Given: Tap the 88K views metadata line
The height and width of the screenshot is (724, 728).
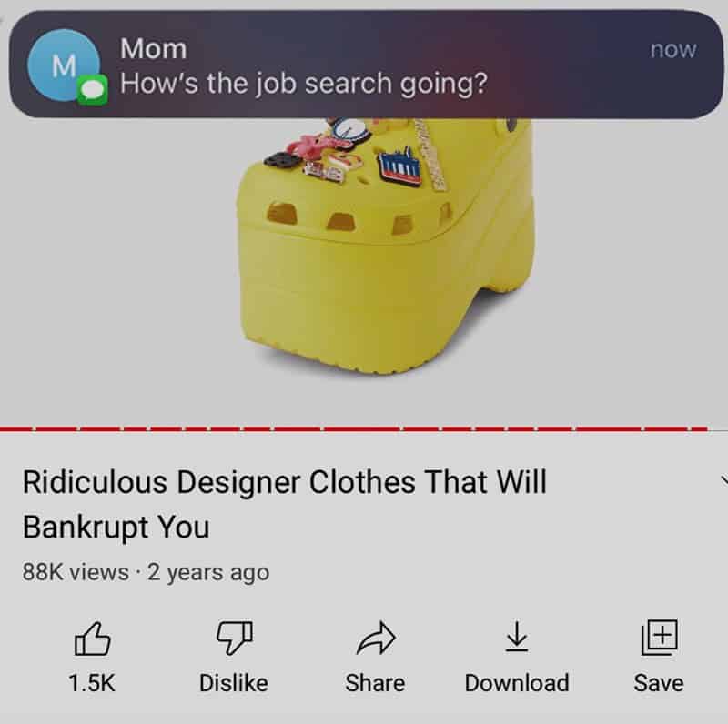Looking at the screenshot, I should coord(146,572).
